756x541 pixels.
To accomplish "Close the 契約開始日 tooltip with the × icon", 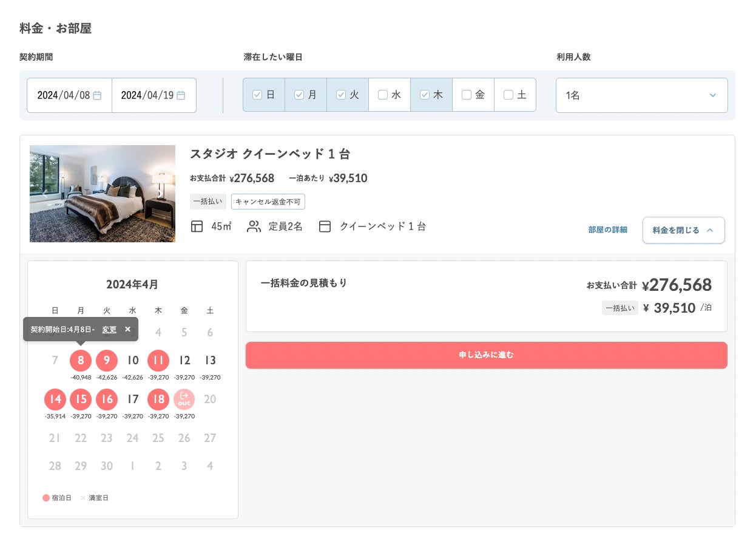I will click(127, 329).
